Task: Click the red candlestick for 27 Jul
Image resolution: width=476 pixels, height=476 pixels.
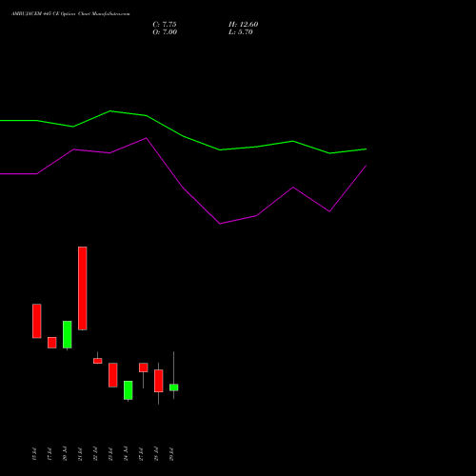Action: click(144, 367)
